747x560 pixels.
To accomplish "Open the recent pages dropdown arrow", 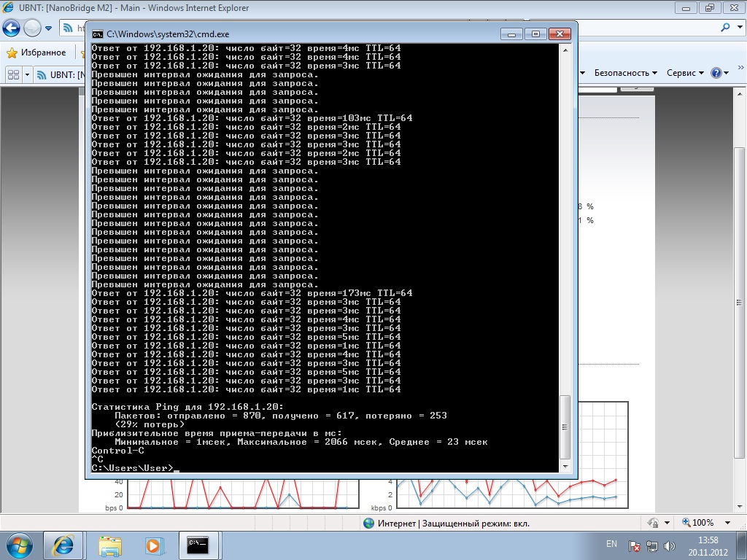I will tap(48, 28).
